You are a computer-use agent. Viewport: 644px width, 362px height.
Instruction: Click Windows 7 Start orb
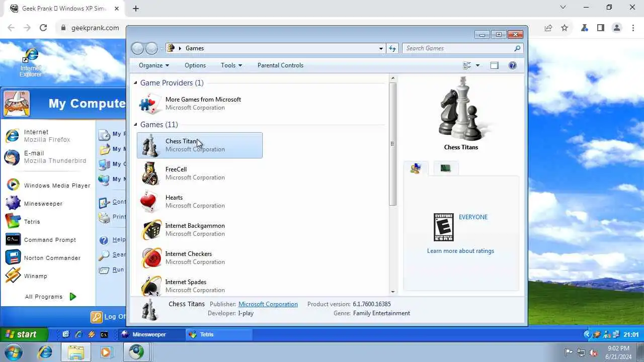coord(13,352)
